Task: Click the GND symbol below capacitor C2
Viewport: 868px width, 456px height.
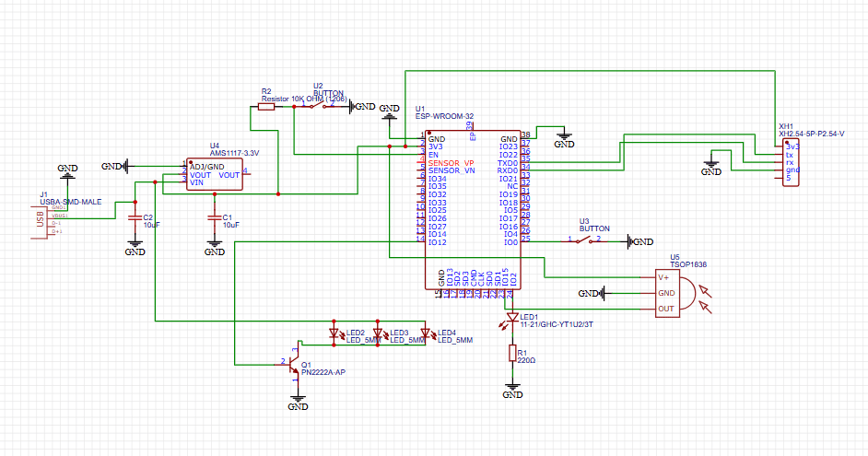Action: coord(135,248)
